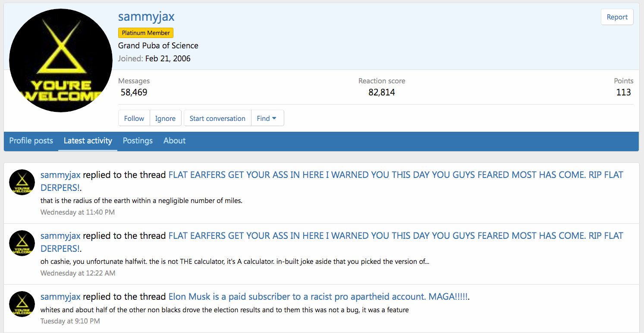Follow the user sammyjax

(x=134, y=118)
